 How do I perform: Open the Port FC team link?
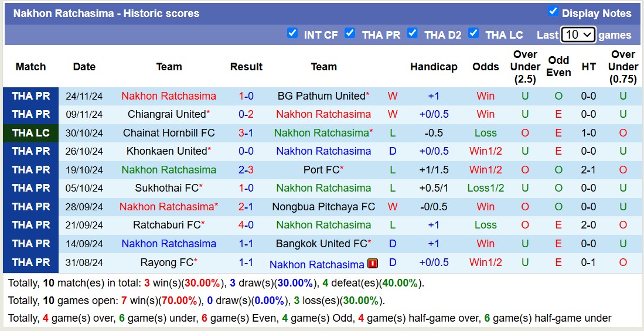(321, 170)
